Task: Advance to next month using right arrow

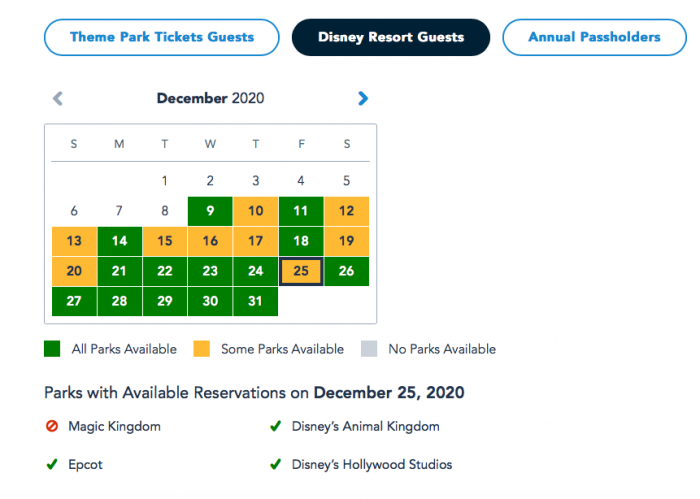Action: click(x=363, y=98)
